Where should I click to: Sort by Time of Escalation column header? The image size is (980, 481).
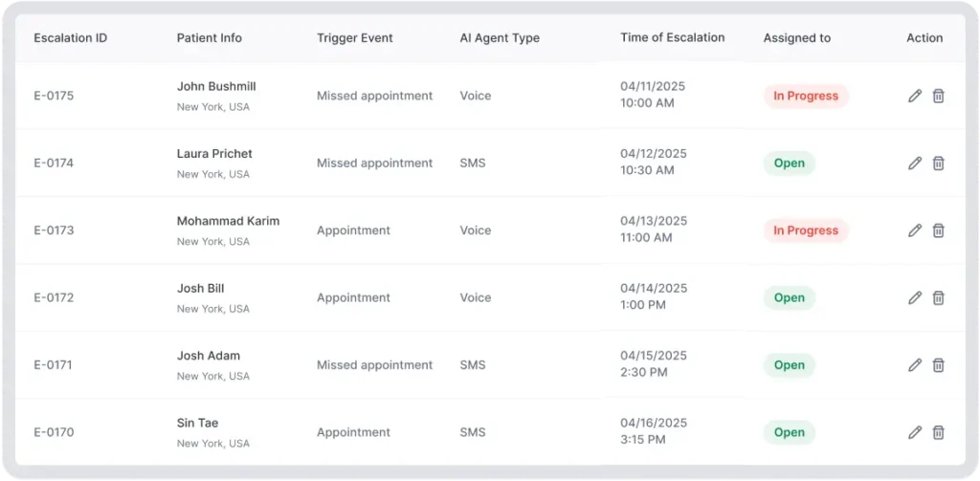672,38
